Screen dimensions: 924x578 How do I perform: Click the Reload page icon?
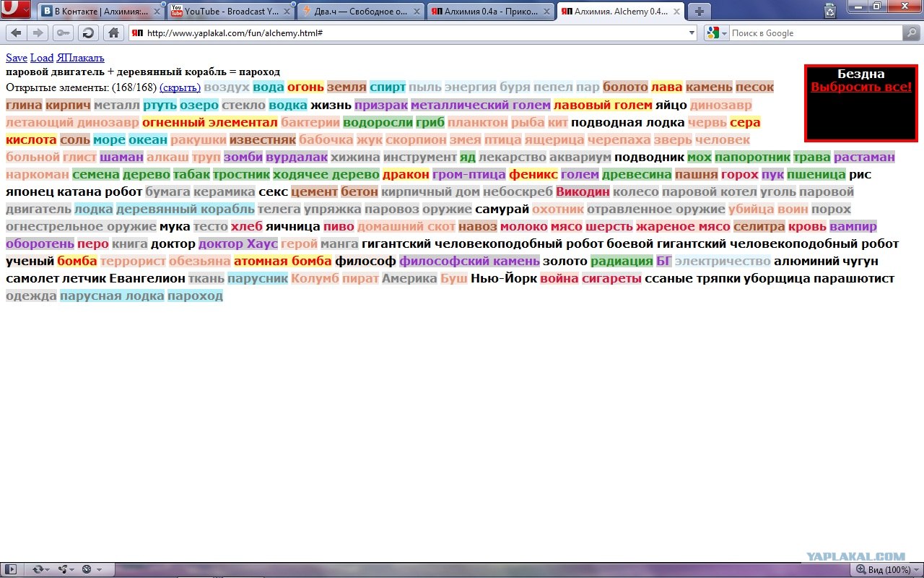click(87, 33)
